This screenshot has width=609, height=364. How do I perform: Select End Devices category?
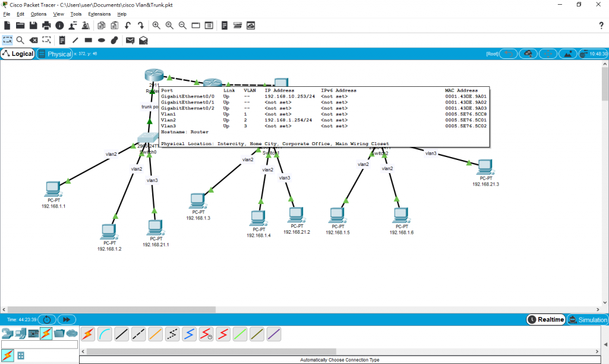point(21,333)
